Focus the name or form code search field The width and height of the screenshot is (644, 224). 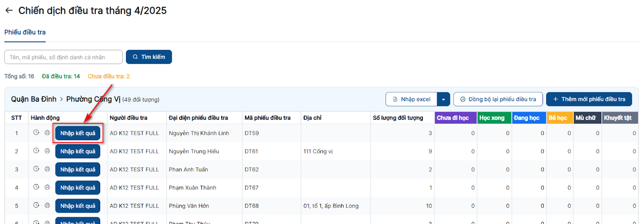tap(64, 57)
